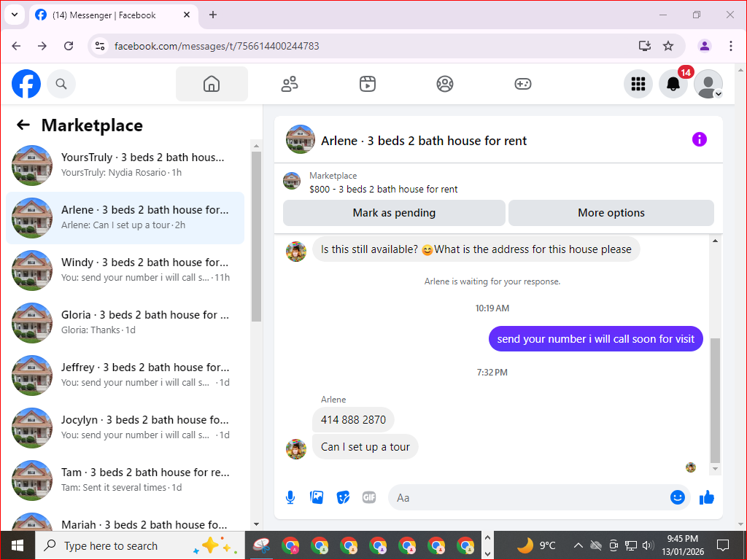Choose a sticker

(343, 497)
